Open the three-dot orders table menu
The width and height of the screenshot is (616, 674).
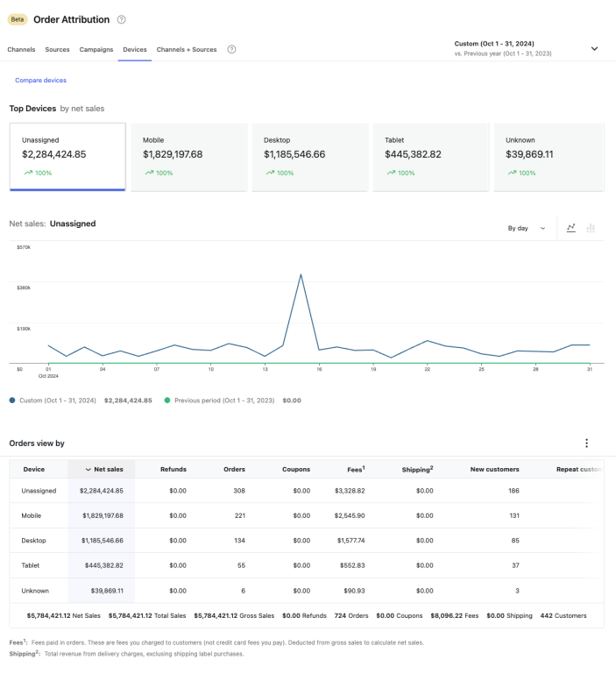coord(586,443)
